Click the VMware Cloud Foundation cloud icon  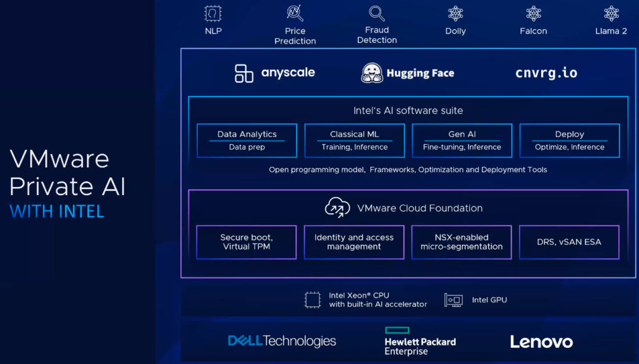point(336,208)
